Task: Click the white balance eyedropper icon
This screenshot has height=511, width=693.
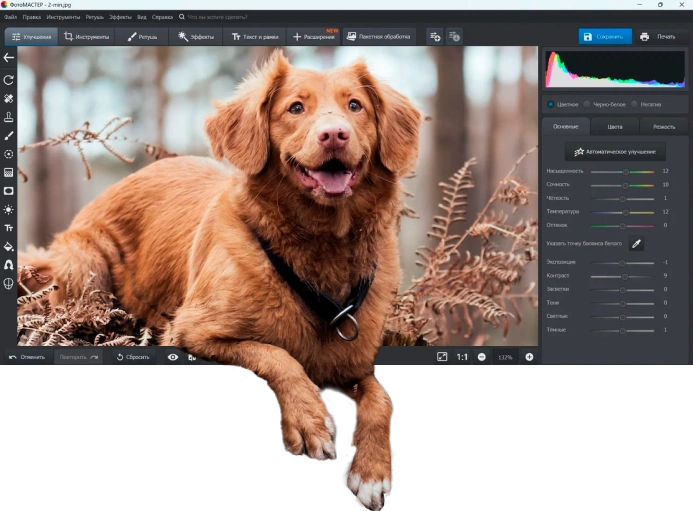Action: [x=636, y=243]
